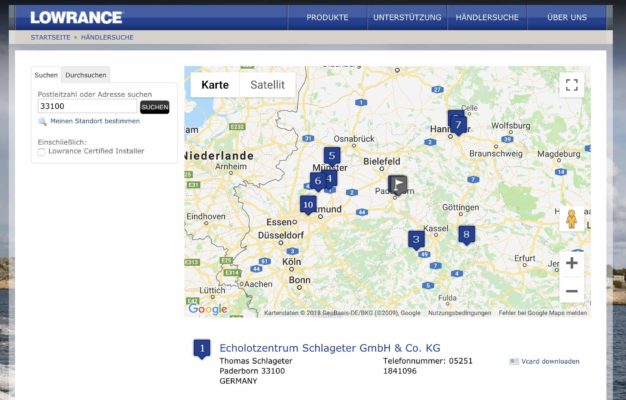Toggle fullscreen map view
Viewport: 626px width, 400px height.
click(x=572, y=85)
